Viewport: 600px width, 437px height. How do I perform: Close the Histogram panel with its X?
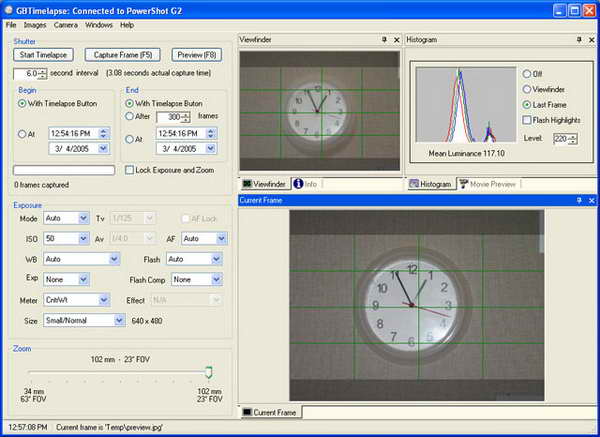coord(591,40)
